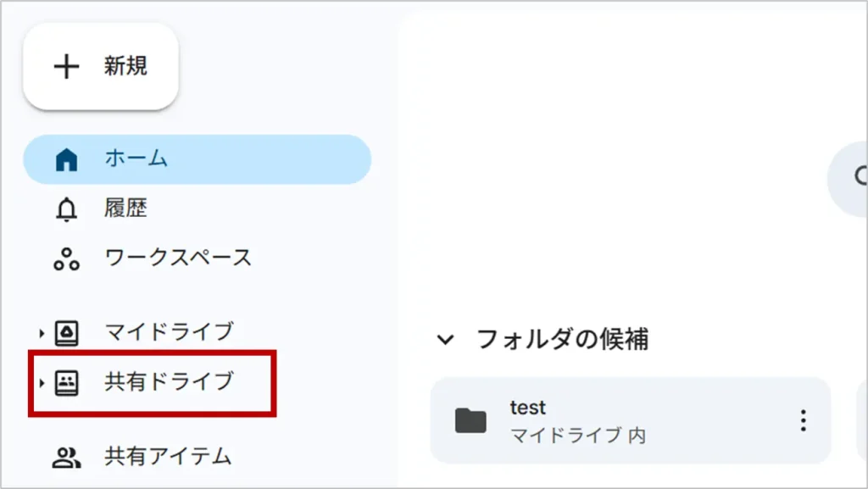
Task: Select the マイドライブ label
Action: coord(168,331)
